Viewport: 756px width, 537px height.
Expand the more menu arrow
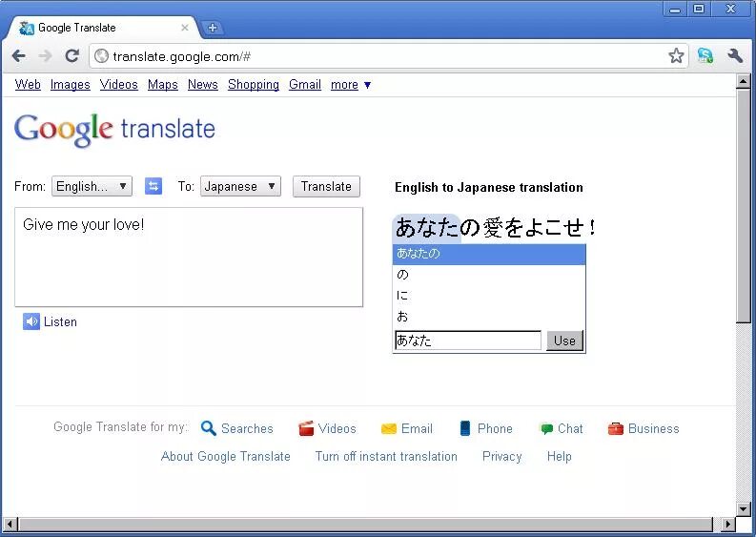pos(367,86)
